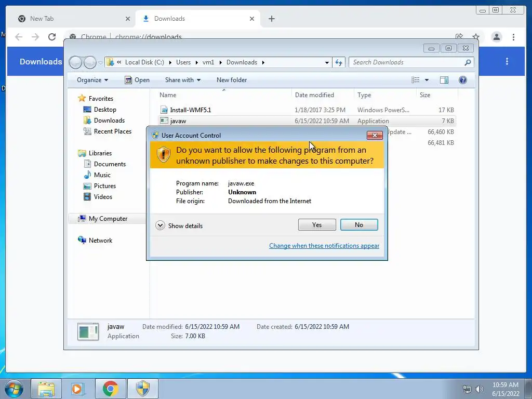The image size is (532, 399).
Task: Open the Pictures library
Action: 104,186
